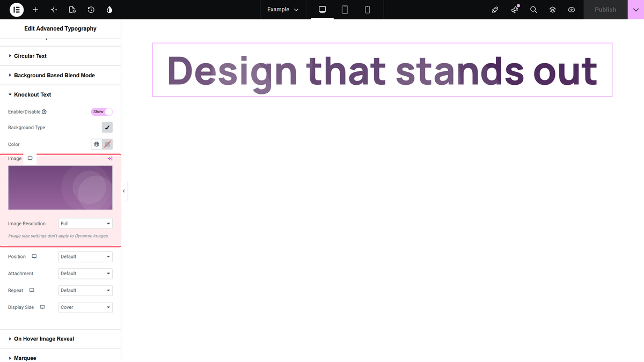The image size is (644, 362).
Task: Open the global color globe icon
Action: 97,144
